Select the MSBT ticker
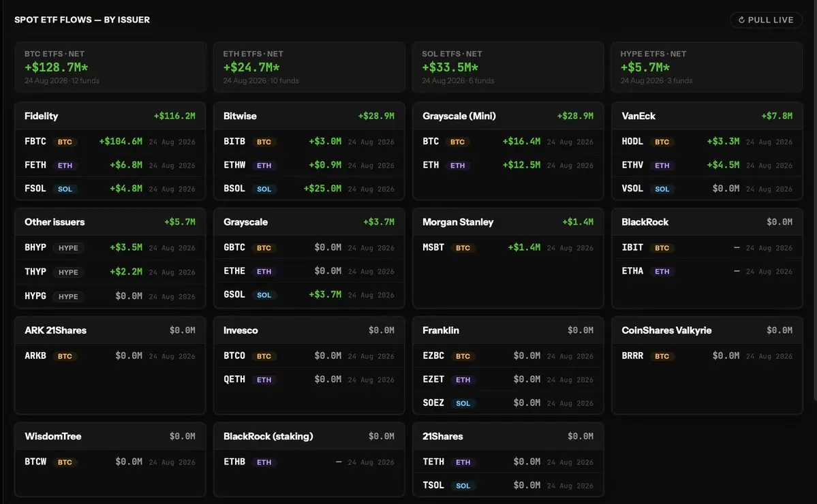The height and width of the screenshot is (504, 817). click(433, 247)
